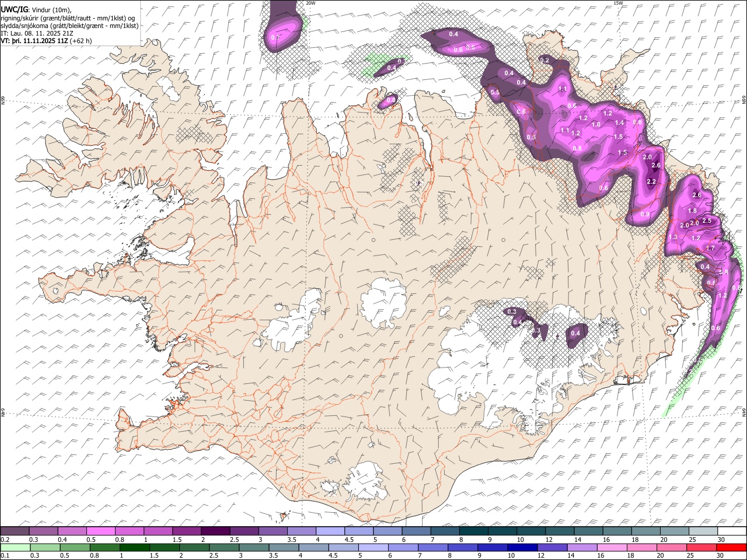The width and height of the screenshot is (747, 560).
Task: Select the 14 swatch in the rain legend
Action: (x=582, y=547)
